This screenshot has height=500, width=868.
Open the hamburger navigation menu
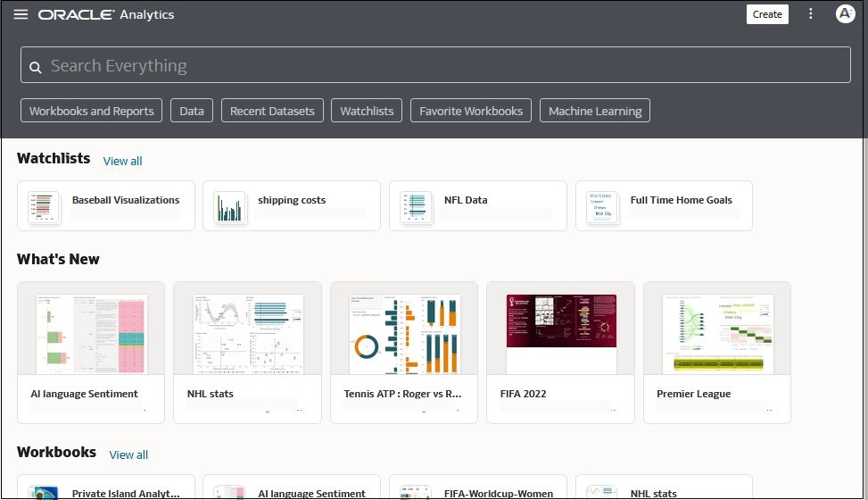pyautogui.click(x=21, y=14)
